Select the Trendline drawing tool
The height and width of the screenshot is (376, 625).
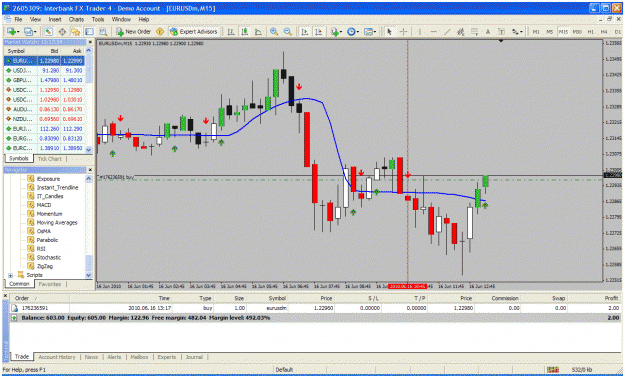[x=447, y=31]
